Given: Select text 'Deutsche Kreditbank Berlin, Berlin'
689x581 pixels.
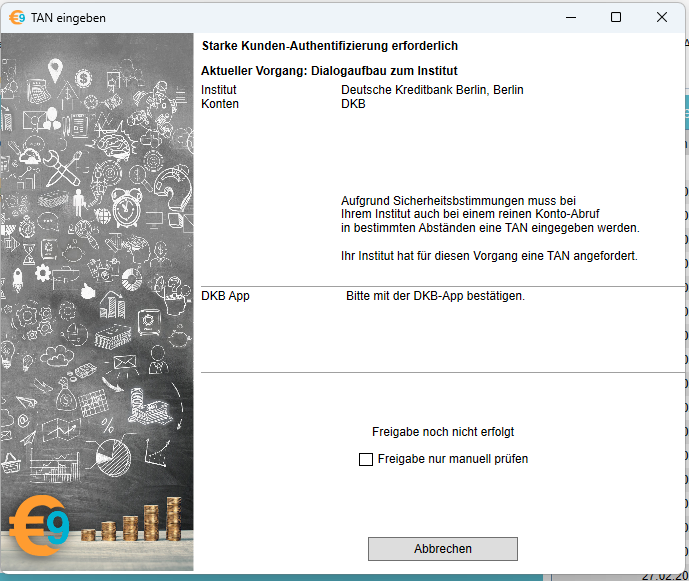Looking at the screenshot, I should (x=432, y=90).
